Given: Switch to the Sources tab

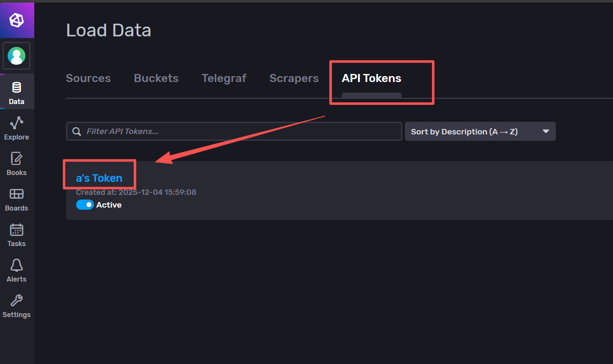Looking at the screenshot, I should [88, 78].
